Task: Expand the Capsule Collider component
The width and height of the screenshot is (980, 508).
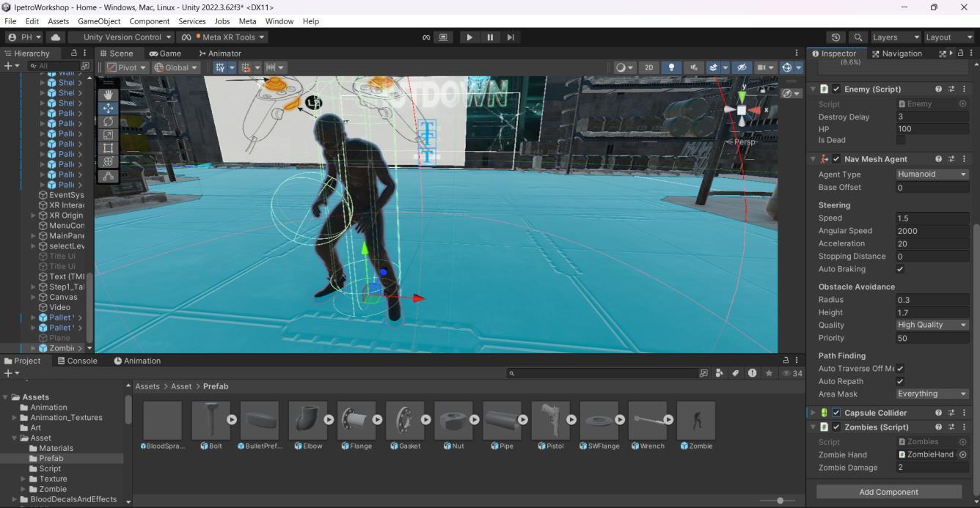Action: click(x=813, y=413)
